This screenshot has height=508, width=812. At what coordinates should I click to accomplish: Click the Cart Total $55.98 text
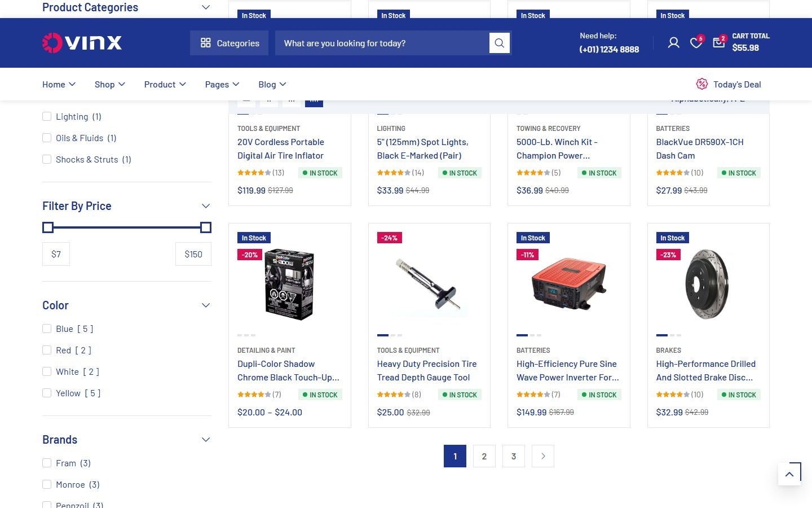(751, 42)
